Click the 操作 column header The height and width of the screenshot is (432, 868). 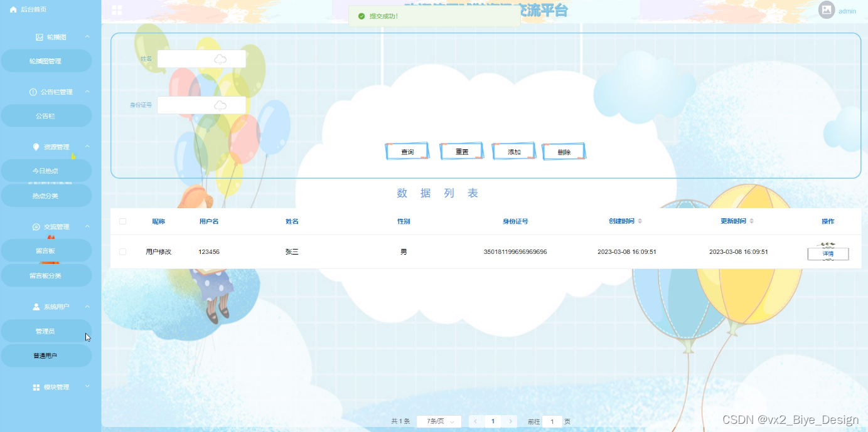(828, 221)
